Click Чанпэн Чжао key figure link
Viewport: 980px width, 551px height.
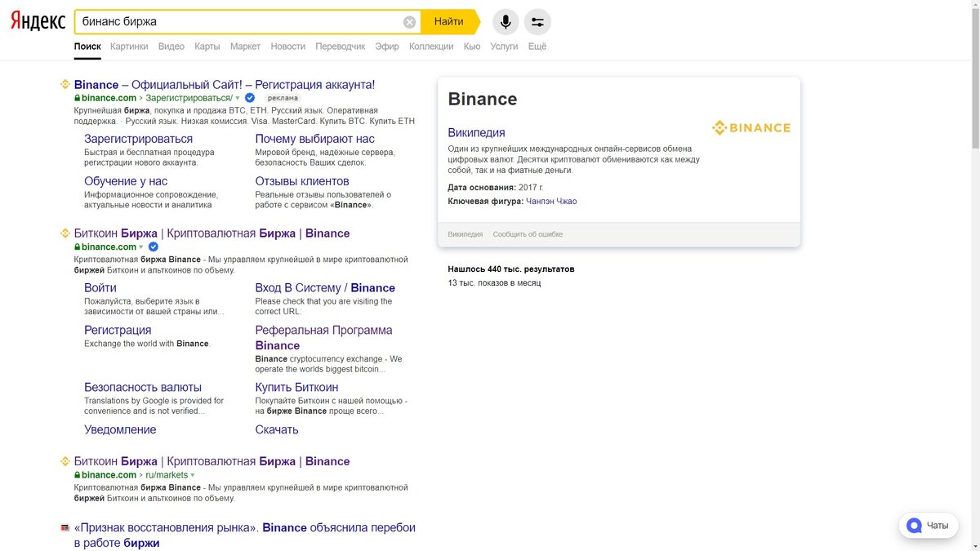[x=551, y=201]
